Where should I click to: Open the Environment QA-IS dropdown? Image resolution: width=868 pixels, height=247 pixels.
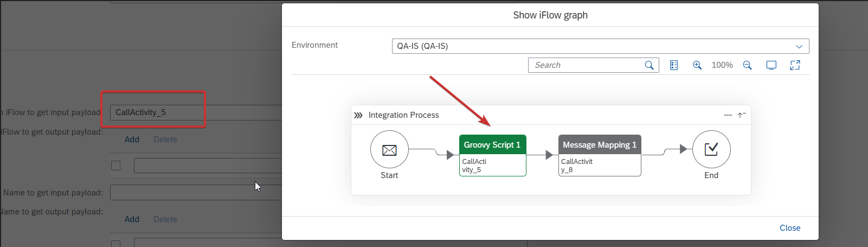tap(600, 46)
